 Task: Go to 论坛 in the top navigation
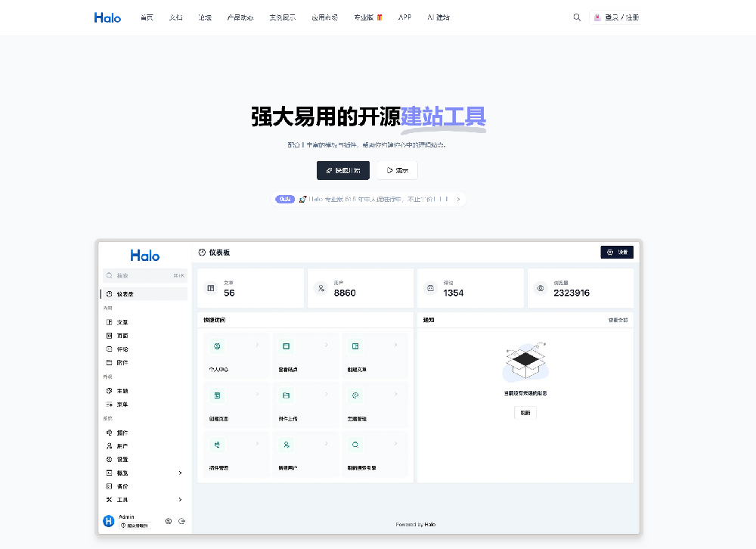point(205,17)
